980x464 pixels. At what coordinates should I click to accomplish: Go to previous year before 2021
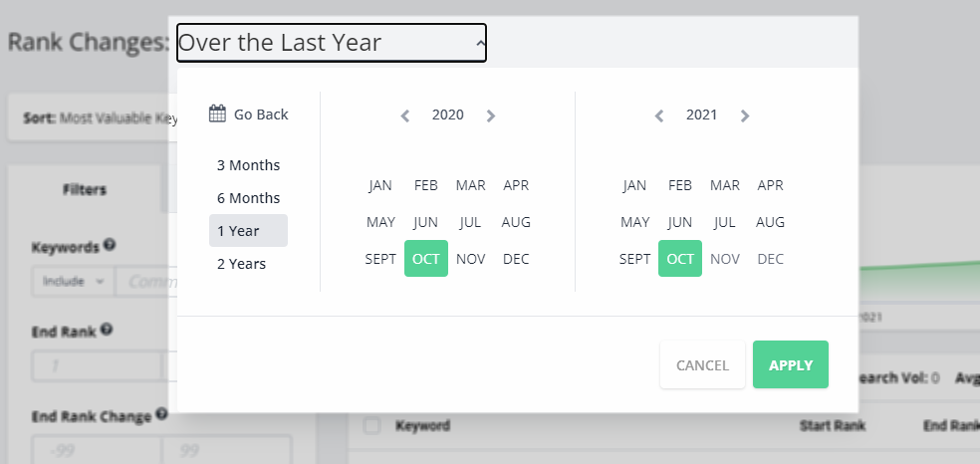point(658,116)
